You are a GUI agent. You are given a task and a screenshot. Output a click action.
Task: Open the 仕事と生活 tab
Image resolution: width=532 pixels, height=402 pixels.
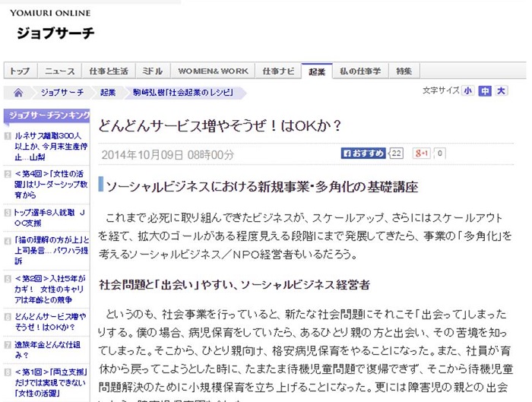tap(109, 71)
